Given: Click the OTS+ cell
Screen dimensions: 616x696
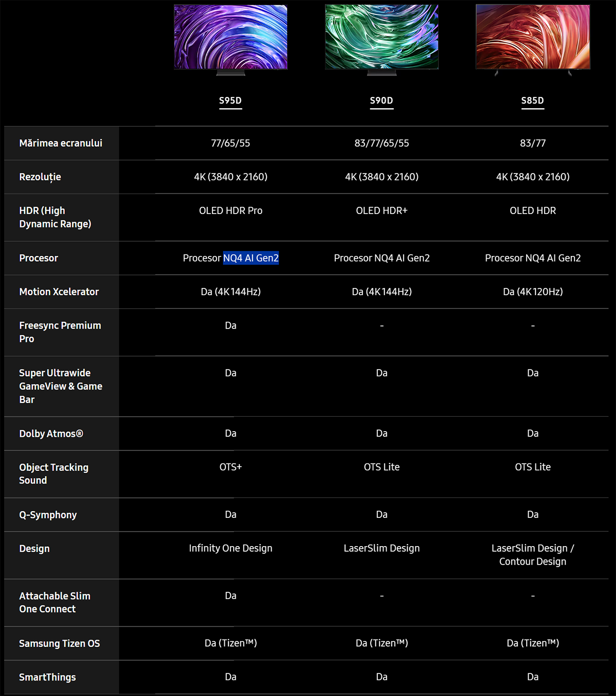Looking at the screenshot, I should (230, 467).
